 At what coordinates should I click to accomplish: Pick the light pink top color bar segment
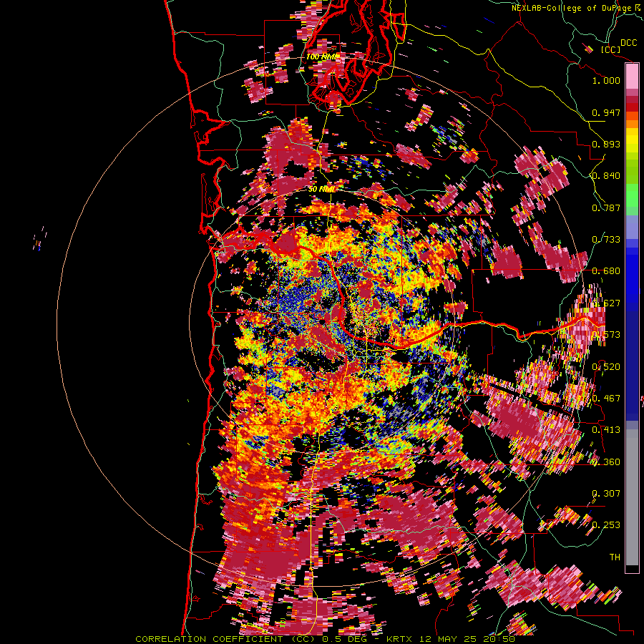pyautogui.click(x=632, y=77)
